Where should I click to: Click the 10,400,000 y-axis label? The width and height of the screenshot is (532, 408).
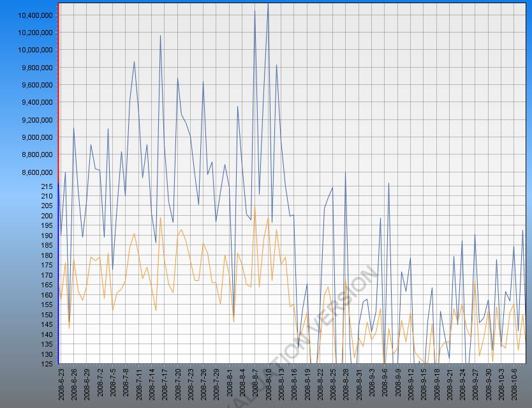point(35,15)
